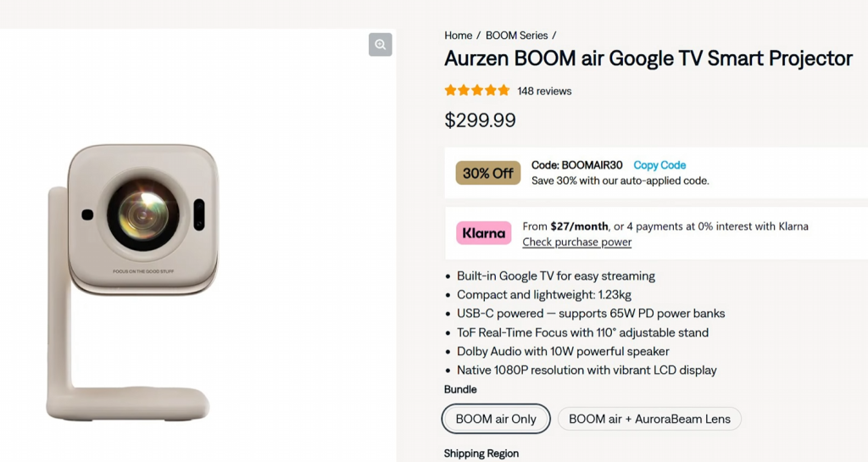The width and height of the screenshot is (868, 462).
Task: Click the 30% Off discount badge
Action: point(488,173)
